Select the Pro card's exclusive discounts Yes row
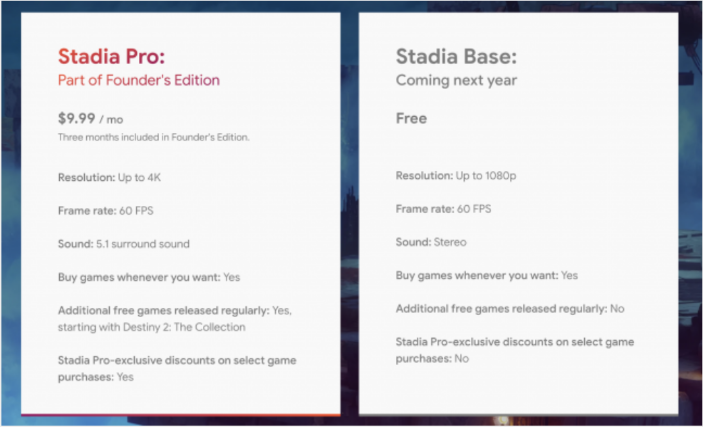 click(x=176, y=368)
